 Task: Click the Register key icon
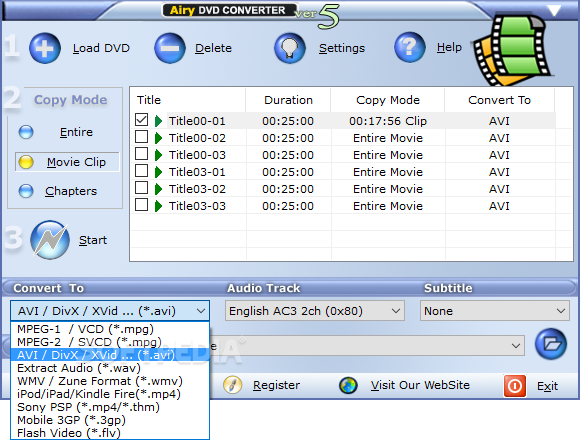click(233, 385)
